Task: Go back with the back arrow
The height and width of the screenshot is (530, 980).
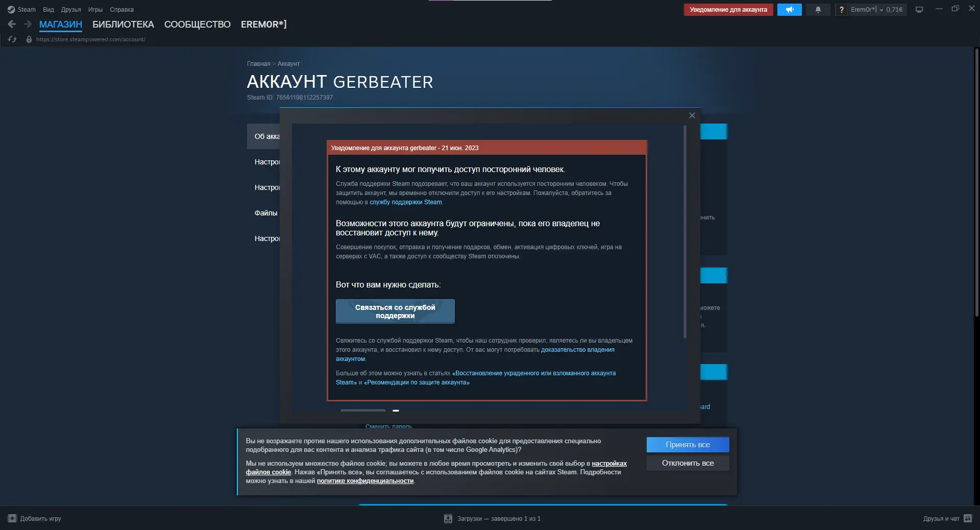Action: click(x=12, y=24)
